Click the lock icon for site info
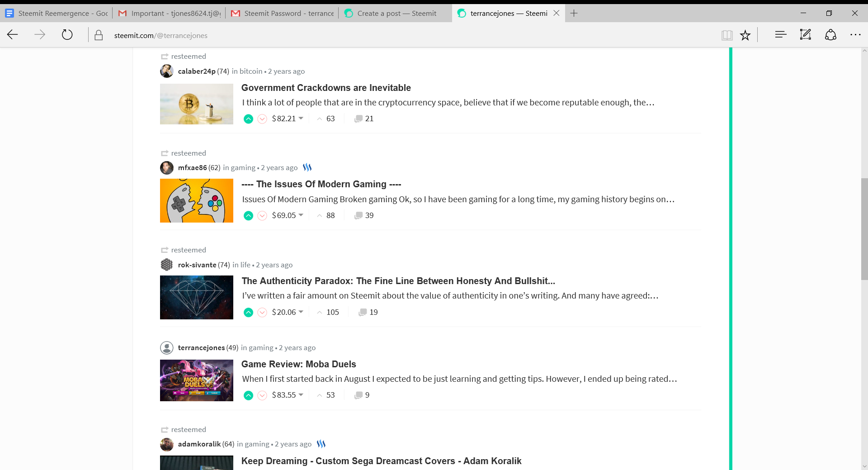 click(x=99, y=35)
